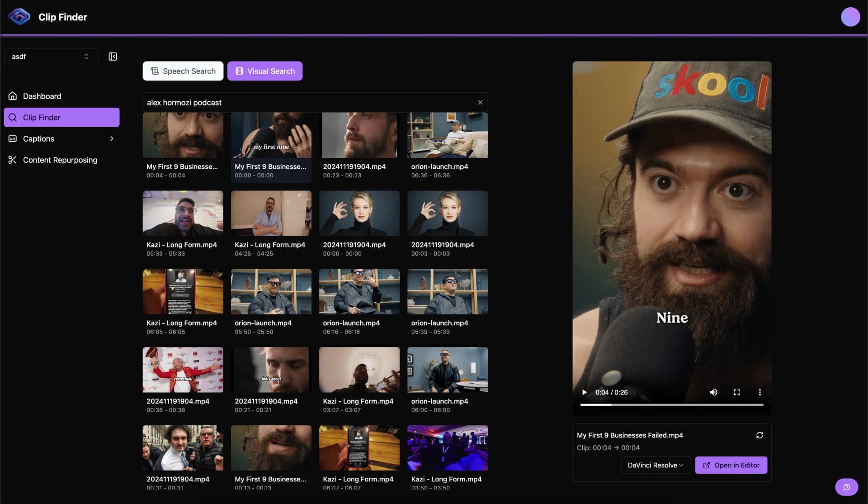Select My First 9 Businesses 00:13 thumbnail
The height and width of the screenshot is (504, 868).
[x=271, y=448]
